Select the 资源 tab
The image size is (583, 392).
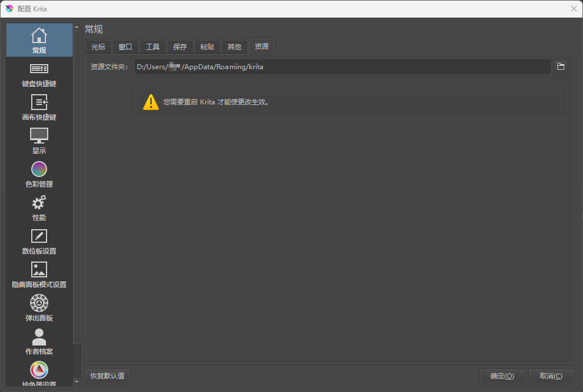point(262,46)
